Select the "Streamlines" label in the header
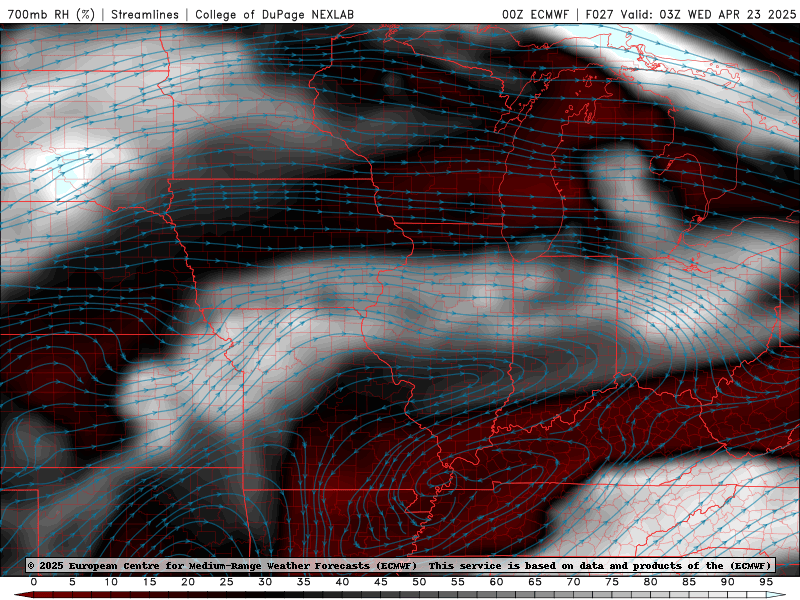 (145, 14)
